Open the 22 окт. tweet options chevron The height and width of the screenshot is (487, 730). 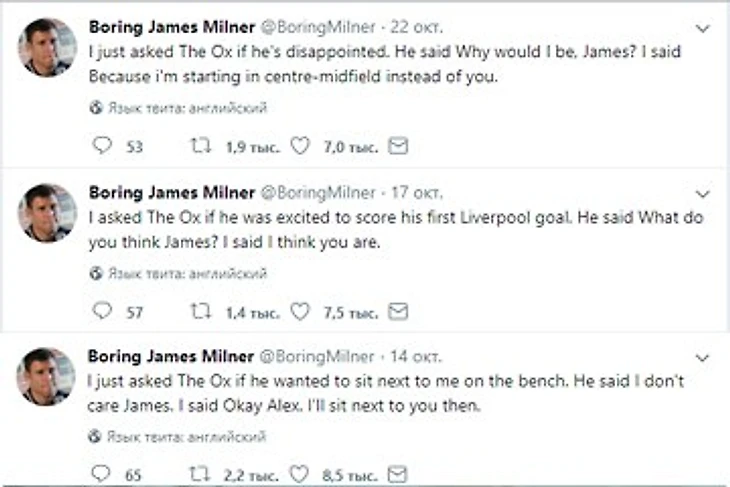[x=703, y=29]
